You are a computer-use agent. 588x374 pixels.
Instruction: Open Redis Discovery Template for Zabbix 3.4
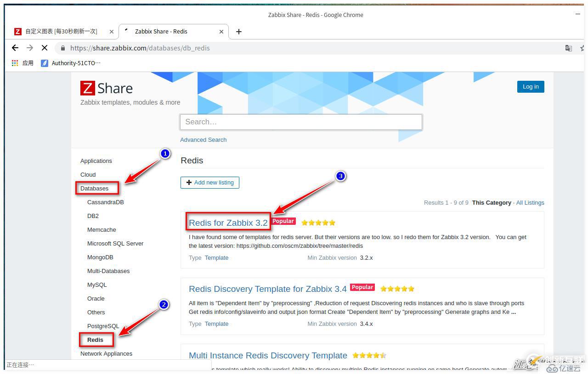(268, 289)
